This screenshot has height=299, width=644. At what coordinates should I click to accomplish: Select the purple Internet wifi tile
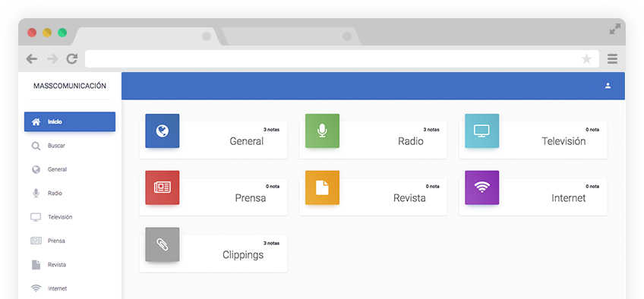[x=481, y=187]
